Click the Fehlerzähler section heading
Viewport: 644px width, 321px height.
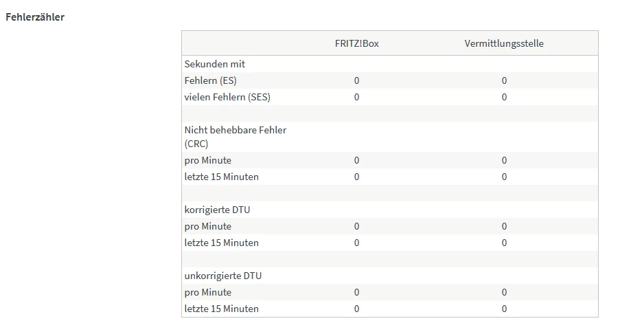click(x=35, y=17)
